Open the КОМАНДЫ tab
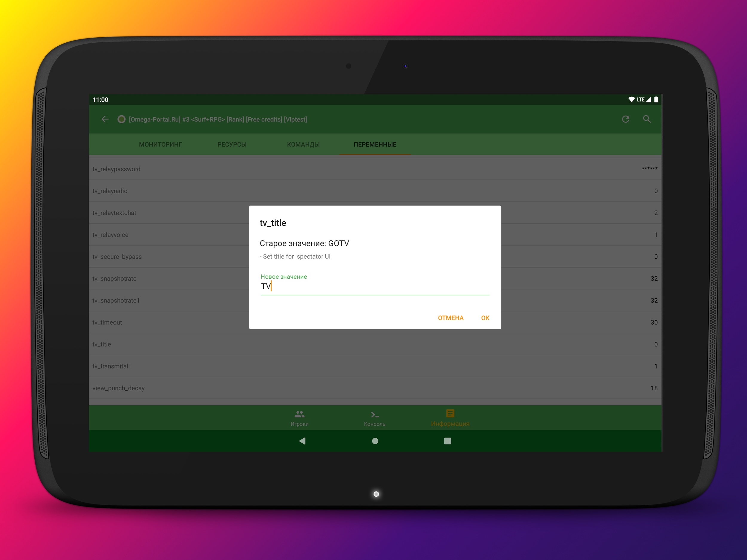Image resolution: width=747 pixels, height=560 pixels. click(x=303, y=145)
